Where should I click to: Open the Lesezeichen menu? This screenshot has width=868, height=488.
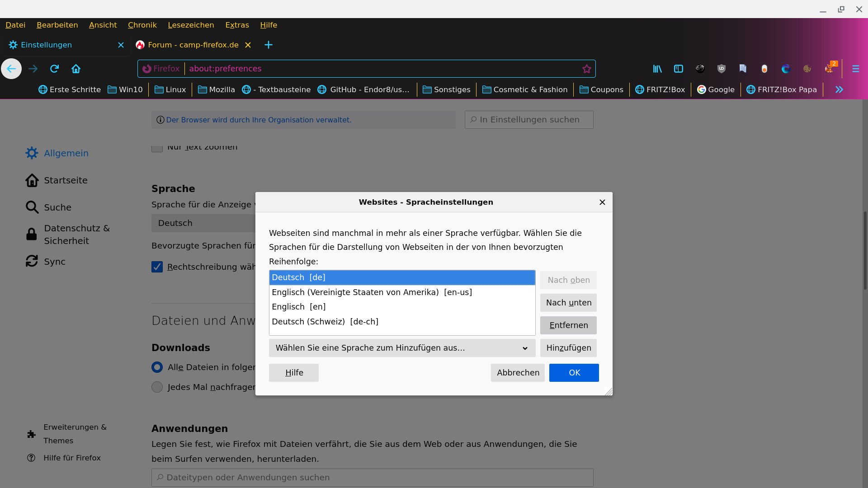pyautogui.click(x=191, y=25)
